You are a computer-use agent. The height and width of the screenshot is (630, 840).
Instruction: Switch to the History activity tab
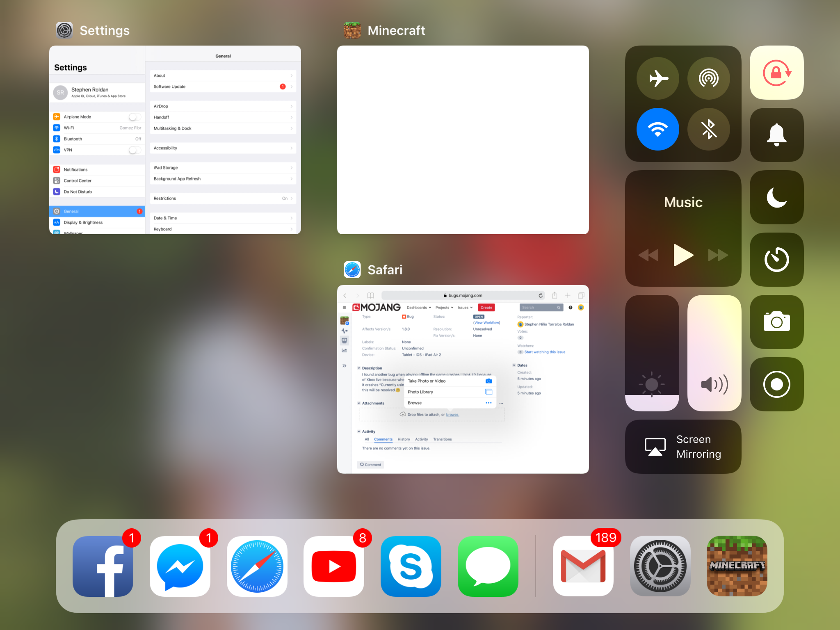[x=404, y=439]
